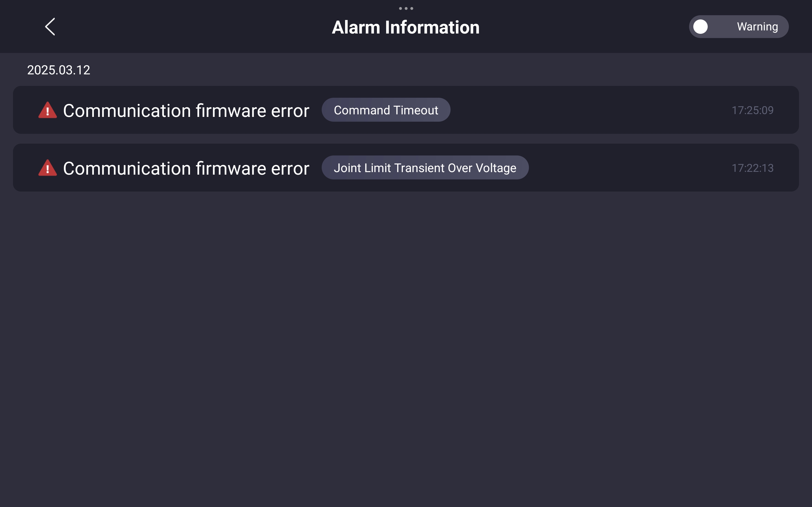812x507 pixels.
Task: Select the Command Timeout tag
Action: 386,110
